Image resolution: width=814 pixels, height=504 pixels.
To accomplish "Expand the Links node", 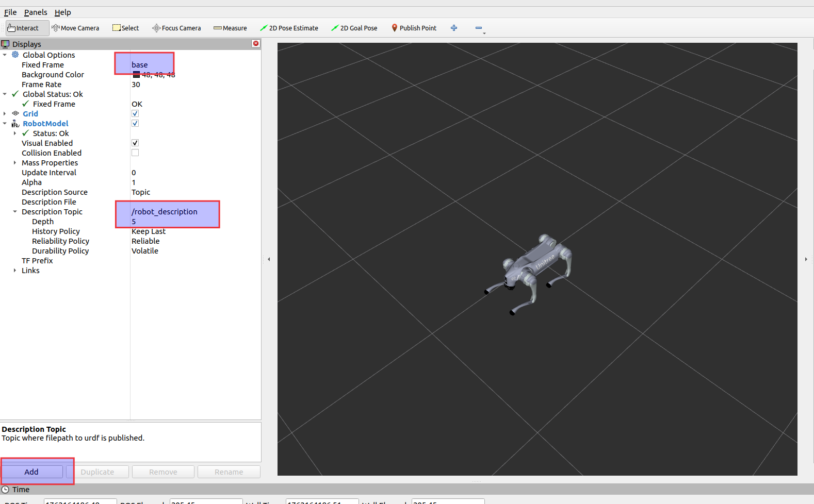I will [15, 270].
